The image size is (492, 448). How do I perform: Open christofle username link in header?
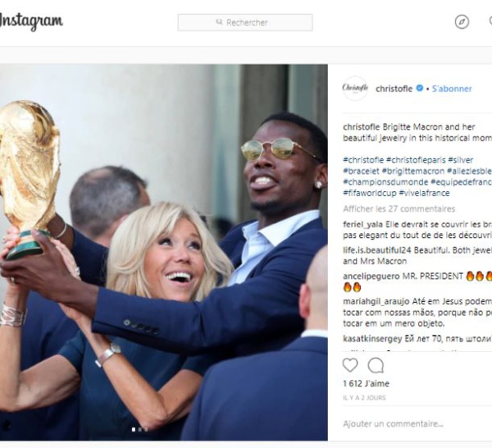(394, 89)
